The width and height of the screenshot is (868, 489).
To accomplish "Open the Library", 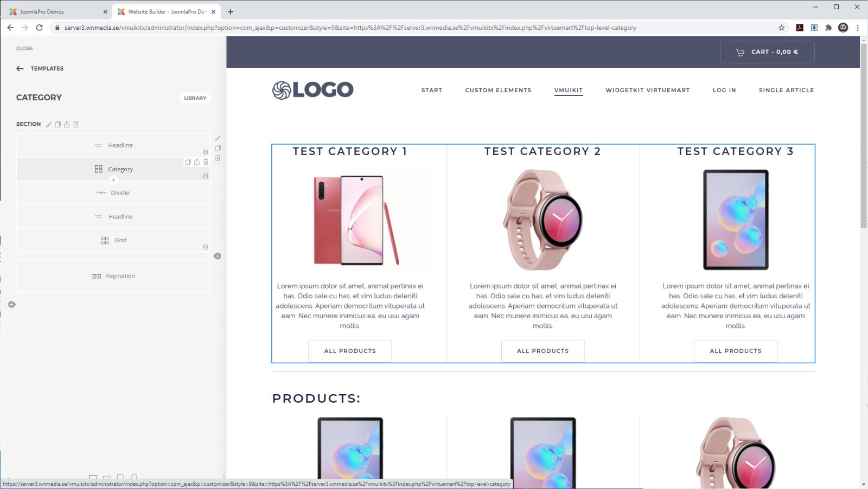I will (195, 98).
